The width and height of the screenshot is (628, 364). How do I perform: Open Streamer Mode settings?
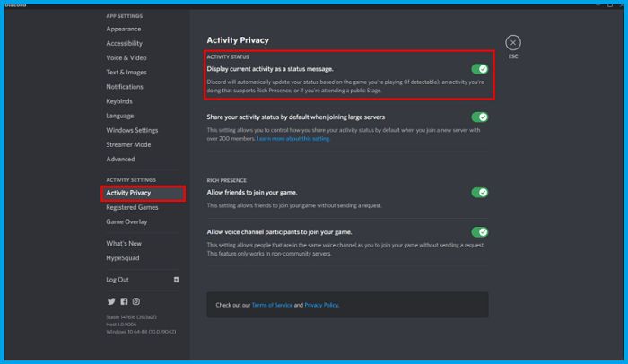[x=128, y=144]
